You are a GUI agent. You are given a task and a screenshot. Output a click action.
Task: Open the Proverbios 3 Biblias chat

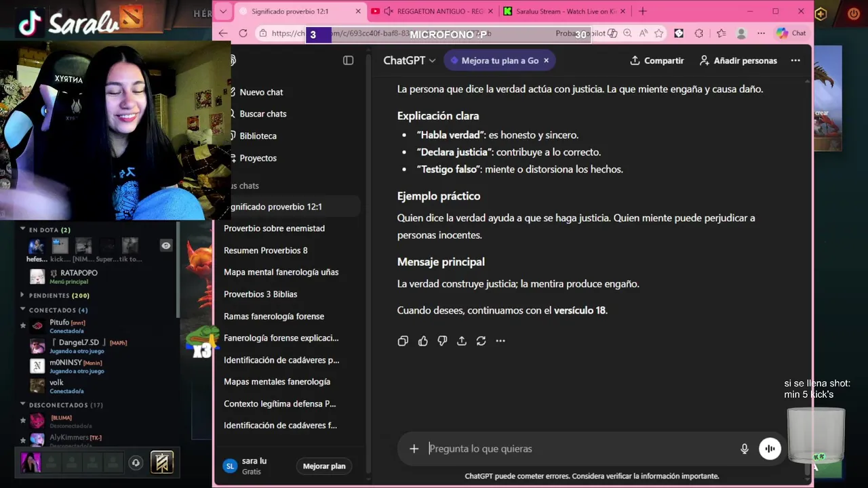pyautogui.click(x=260, y=294)
